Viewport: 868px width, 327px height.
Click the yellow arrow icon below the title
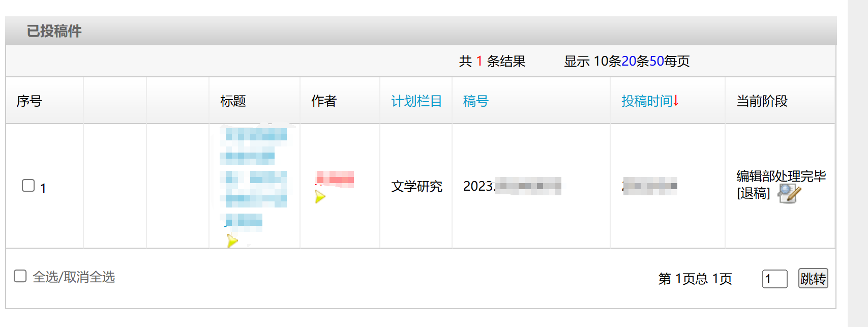pos(232,241)
